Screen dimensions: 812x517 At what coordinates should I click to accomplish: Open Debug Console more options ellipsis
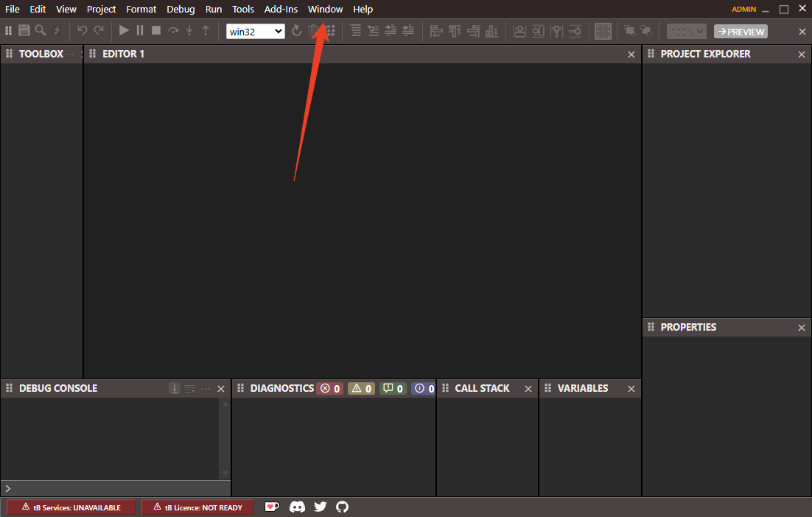pyautogui.click(x=206, y=388)
